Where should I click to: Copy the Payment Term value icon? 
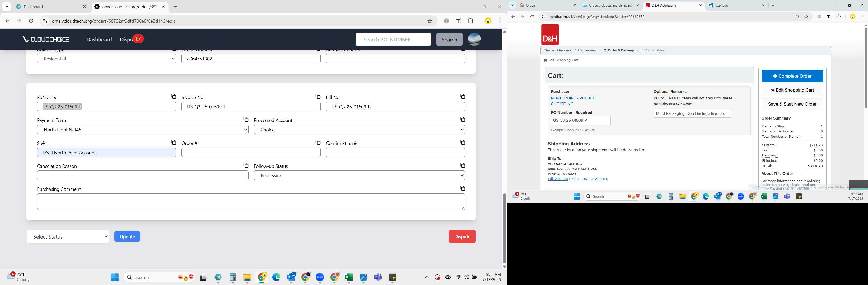pos(246,120)
